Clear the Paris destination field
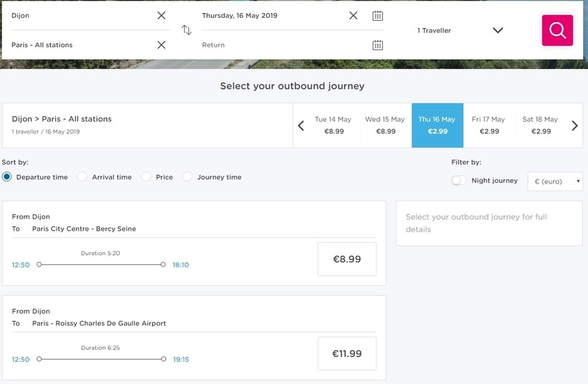The width and height of the screenshot is (588, 384). tap(161, 45)
